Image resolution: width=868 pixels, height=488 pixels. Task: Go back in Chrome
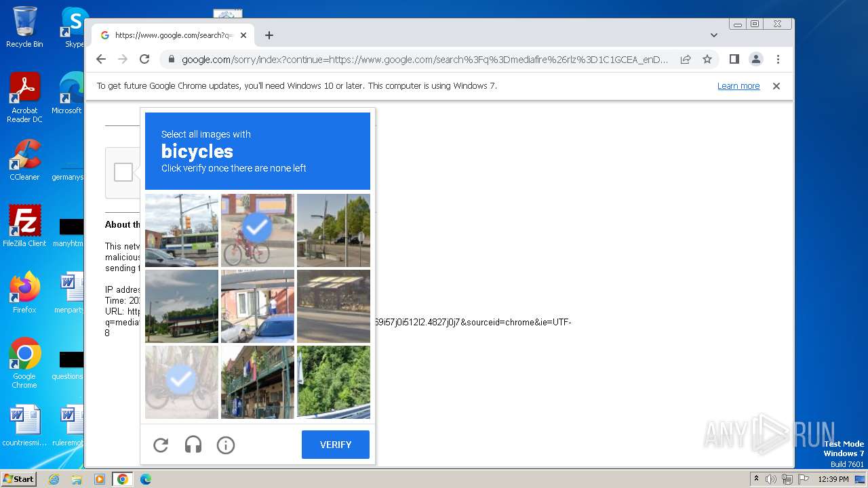tap(101, 59)
